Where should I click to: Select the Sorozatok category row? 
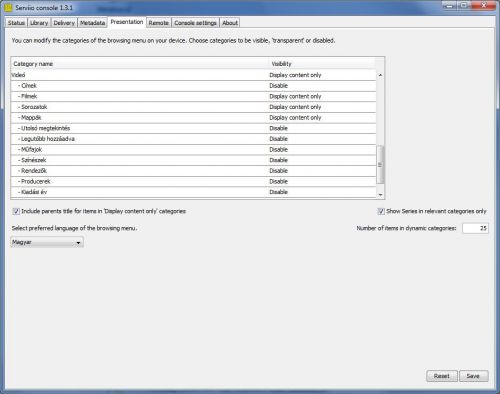point(193,107)
